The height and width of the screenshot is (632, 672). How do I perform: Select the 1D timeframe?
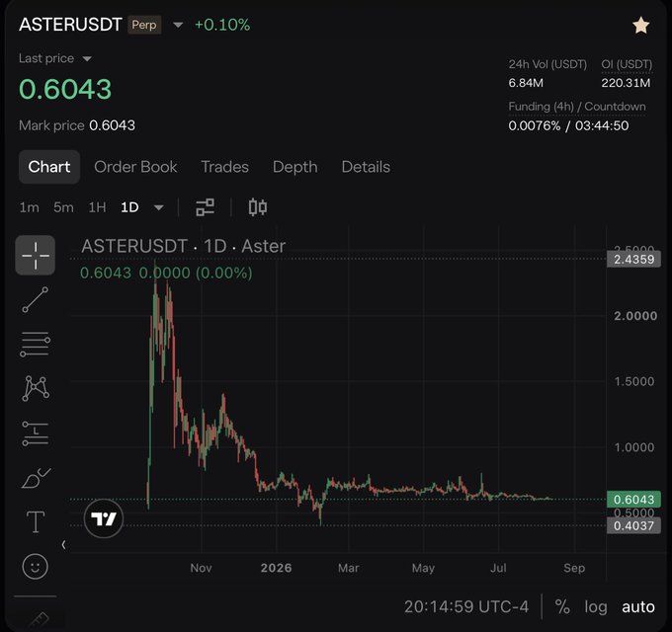pos(129,207)
